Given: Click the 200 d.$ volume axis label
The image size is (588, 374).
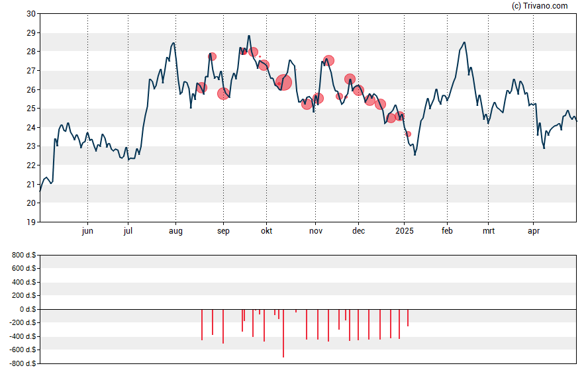Looking at the screenshot, I should pos(24,295).
